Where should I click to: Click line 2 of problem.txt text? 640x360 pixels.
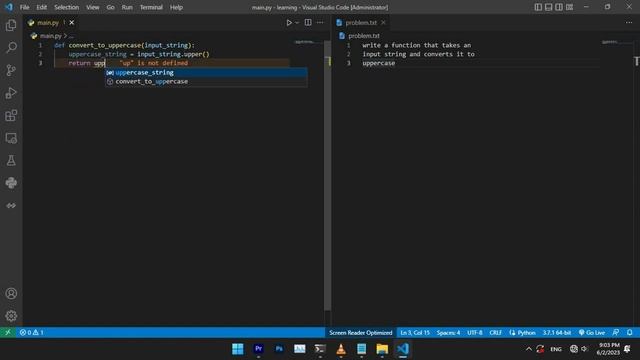pos(418,54)
